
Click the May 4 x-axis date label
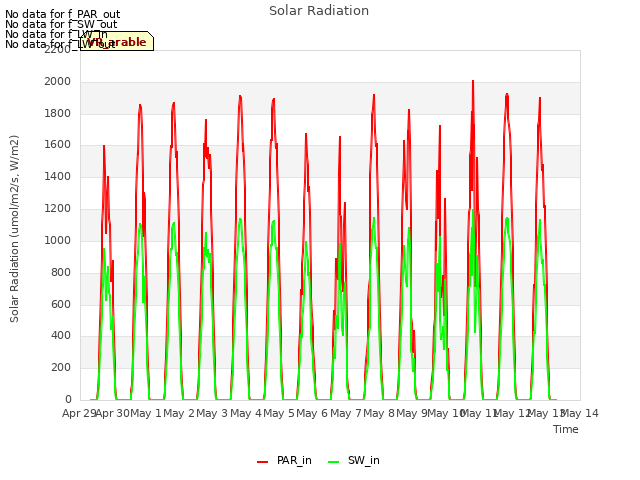246,413
